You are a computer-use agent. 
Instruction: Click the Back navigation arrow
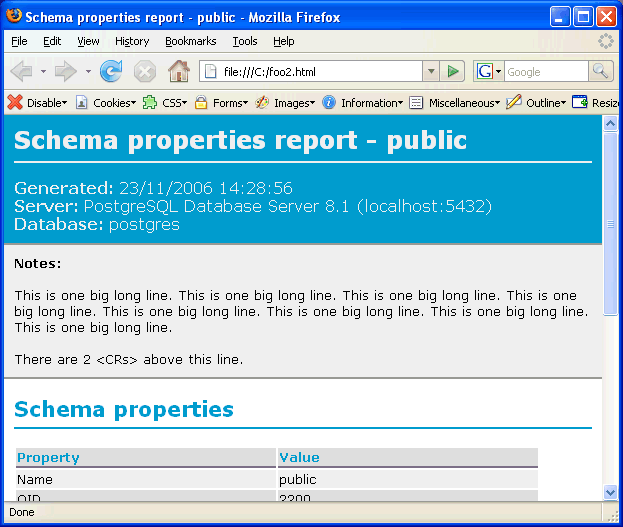[22, 71]
